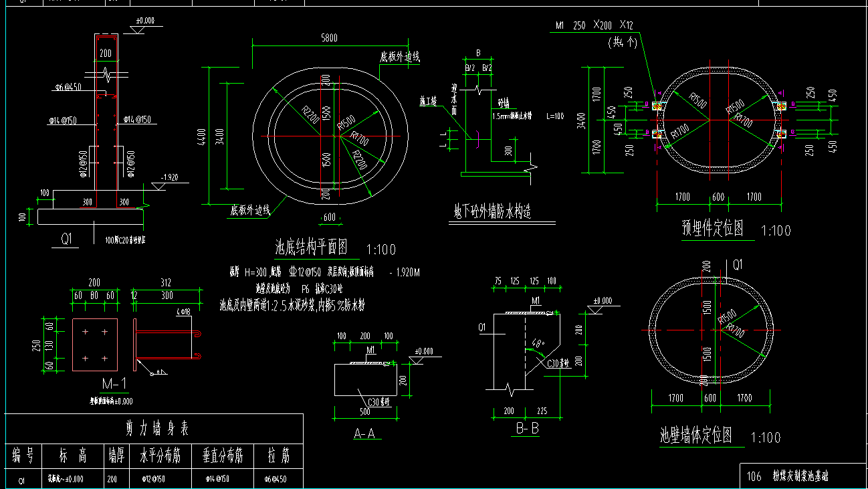
Task: Click the 100厚C20素砼垫层 note
Action: (x=126, y=239)
